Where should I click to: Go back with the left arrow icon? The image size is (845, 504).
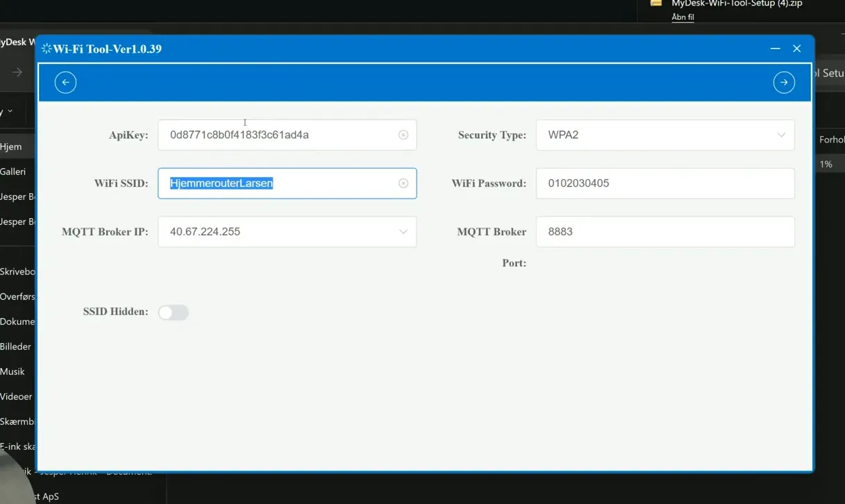pyautogui.click(x=65, y=83)
